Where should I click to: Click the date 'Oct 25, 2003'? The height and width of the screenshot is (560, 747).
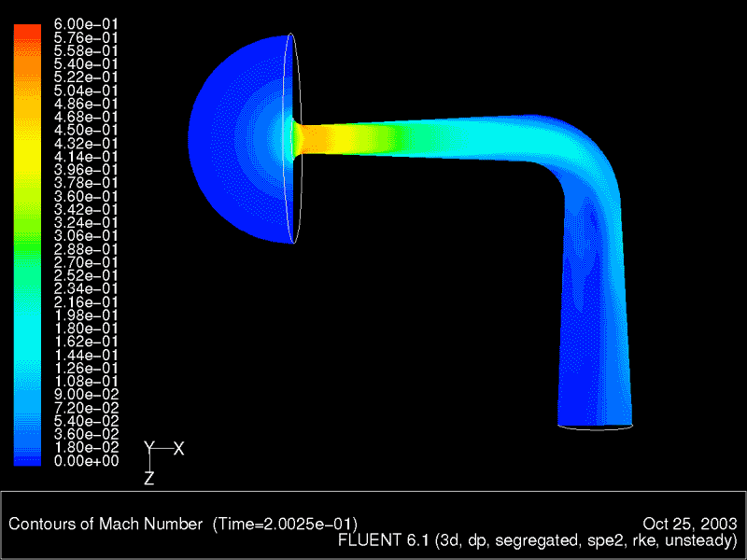[690, 524]
